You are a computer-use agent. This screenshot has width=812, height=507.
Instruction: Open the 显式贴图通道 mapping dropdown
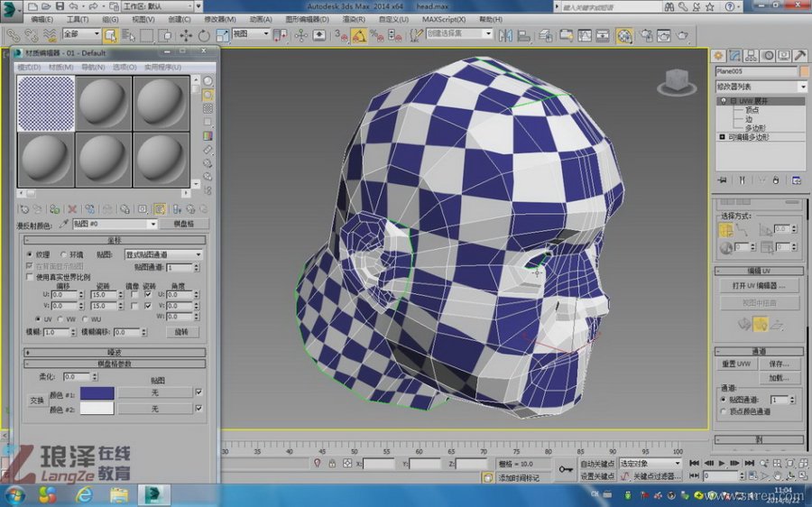[x=163, y=254]
